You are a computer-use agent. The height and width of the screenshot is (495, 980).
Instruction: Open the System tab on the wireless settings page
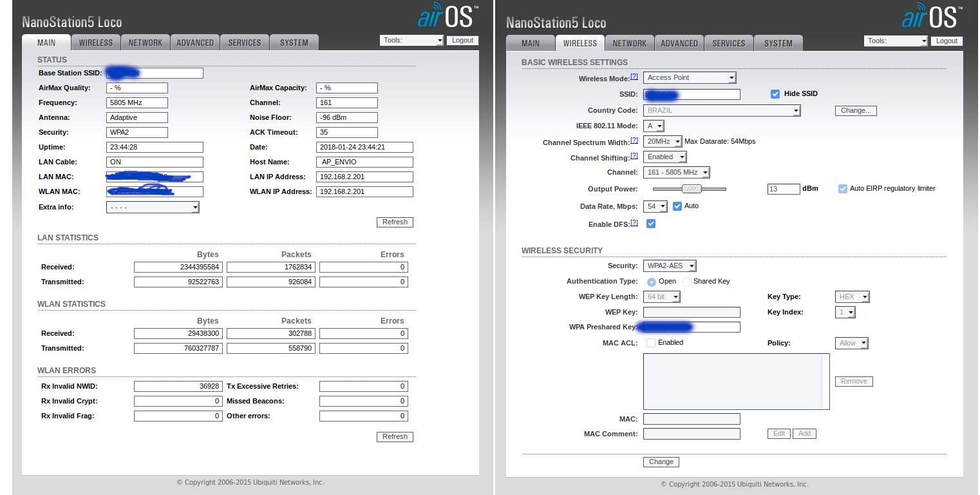click(x=778, y=43)
